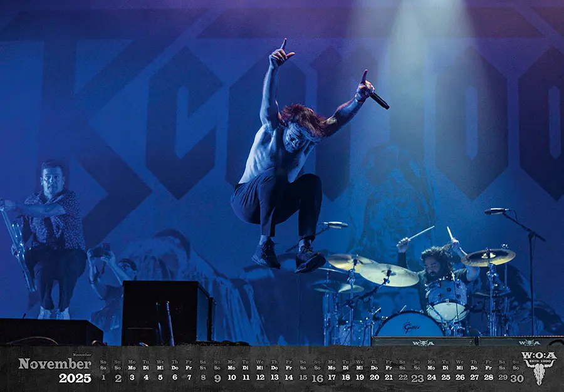Click date 10 in the calendar strip

tap(232, 377)
